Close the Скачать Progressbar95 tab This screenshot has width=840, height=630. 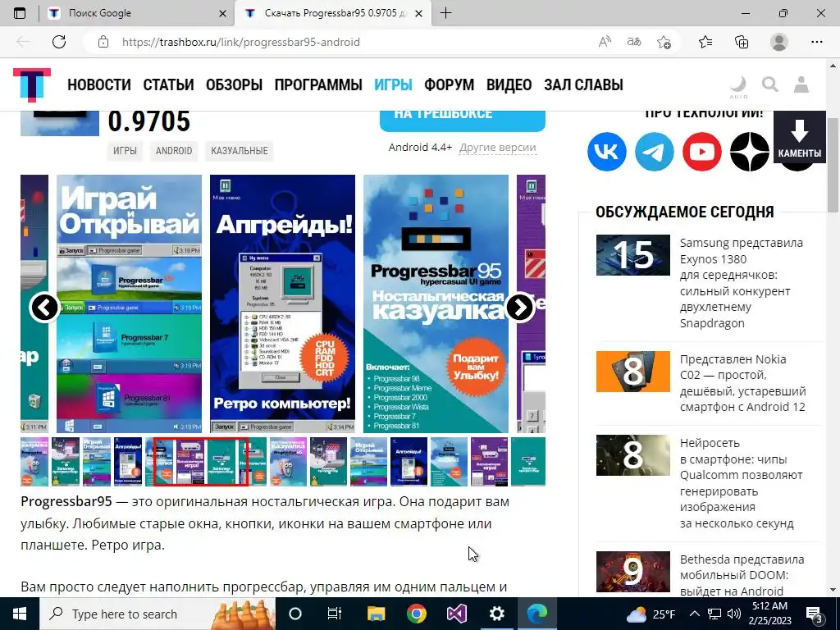click(419, 13)
